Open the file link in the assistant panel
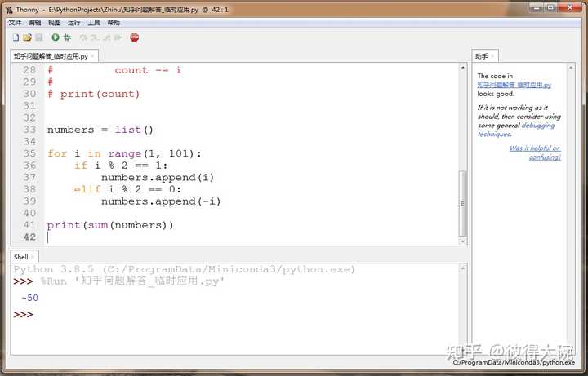Screen dimensions: 588x376 pos(514,85)
